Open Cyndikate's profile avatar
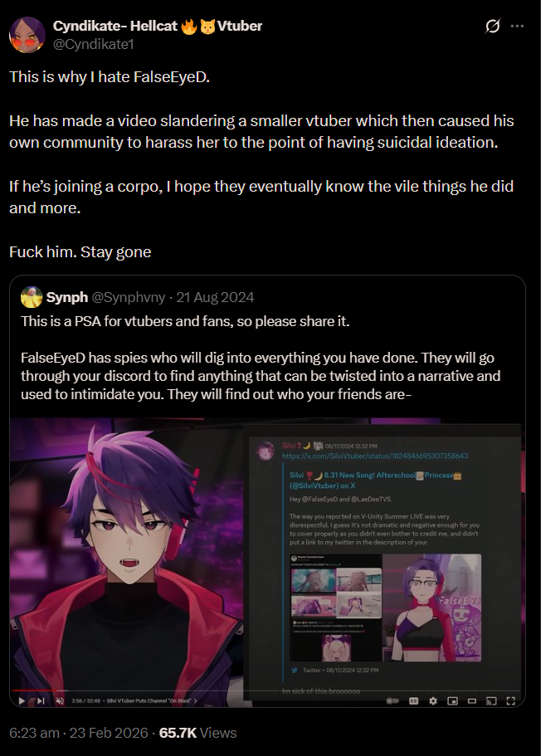The image size is (541, 756). coord(27,35)
